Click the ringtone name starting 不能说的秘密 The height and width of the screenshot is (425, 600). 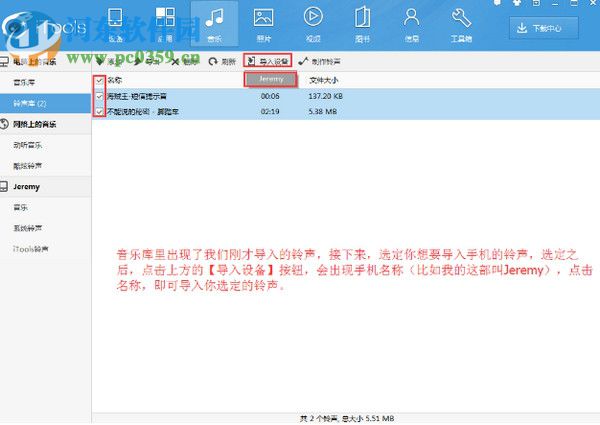click(142, 111)
